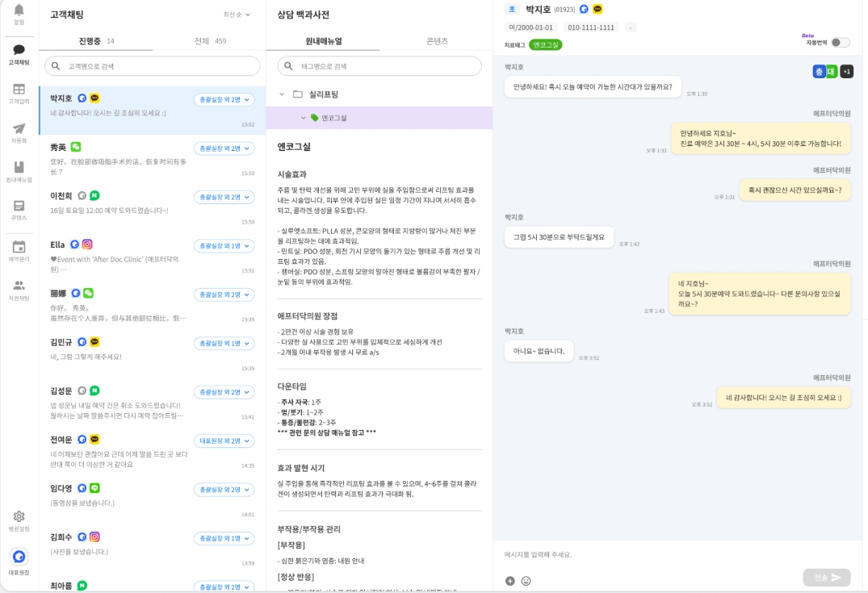This screenshot has height=593, width=868.
Task: Open the 원내메뉴얼 book icon in sidebar
Action: 19,167
